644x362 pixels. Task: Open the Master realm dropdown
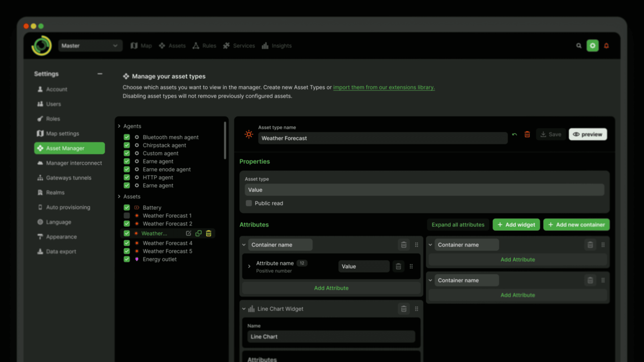pyautogui.click(x=90, y=46)
